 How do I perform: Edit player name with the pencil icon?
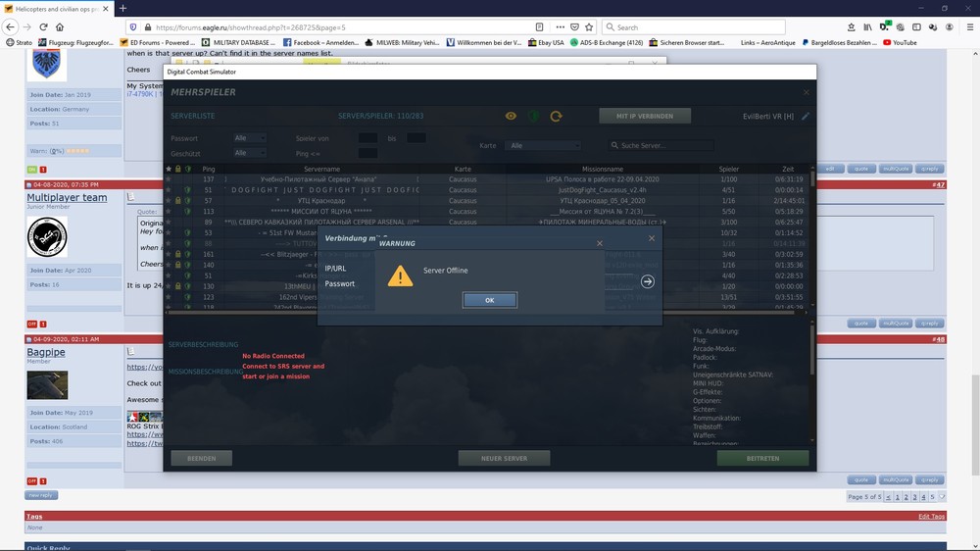(806, 116)
